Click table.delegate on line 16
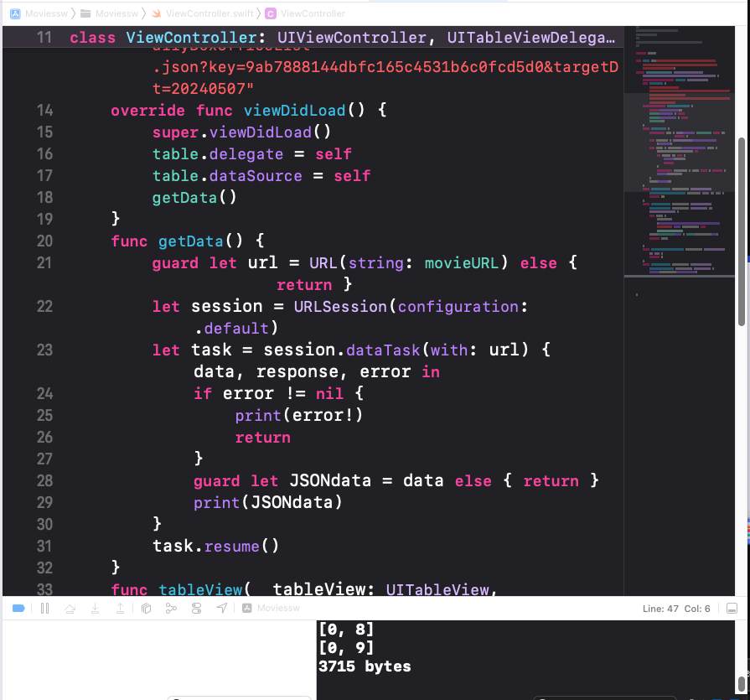The width and height of the screenshot is (750, 700). [218, 154]
